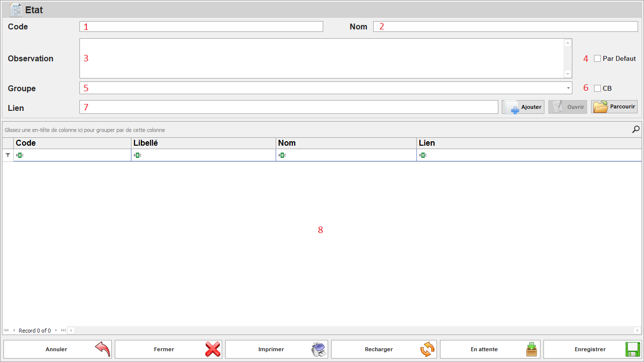The height and width of the screenshot is (362, 644).
Task: Open the Libellé column filter operator icon
Action: coord(137,155)
